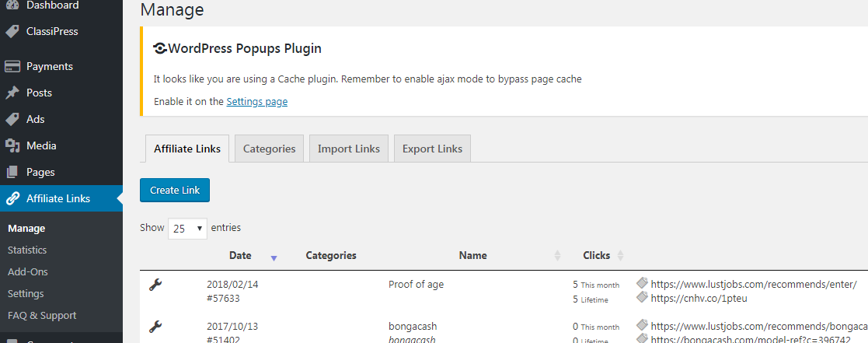Click the Posts pushpin icon in sidebar
Screen dimensions: 868x343
[12, 93]
